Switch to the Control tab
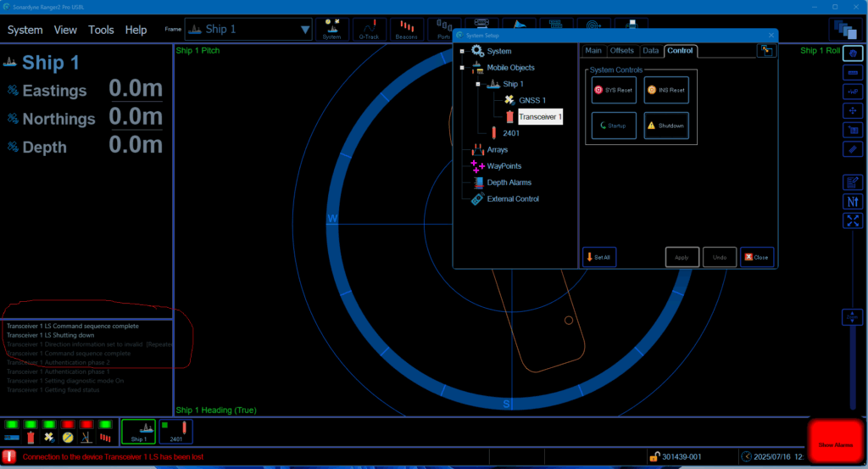 [680, 50]
